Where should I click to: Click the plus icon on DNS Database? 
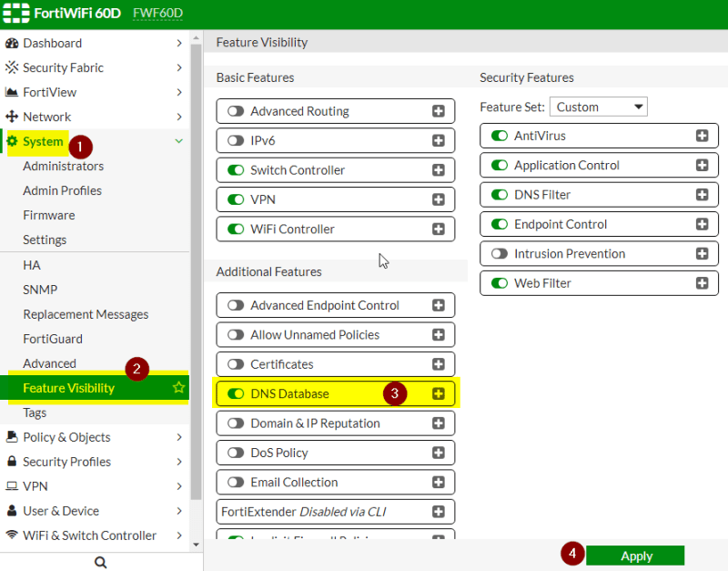pos(439,393)
